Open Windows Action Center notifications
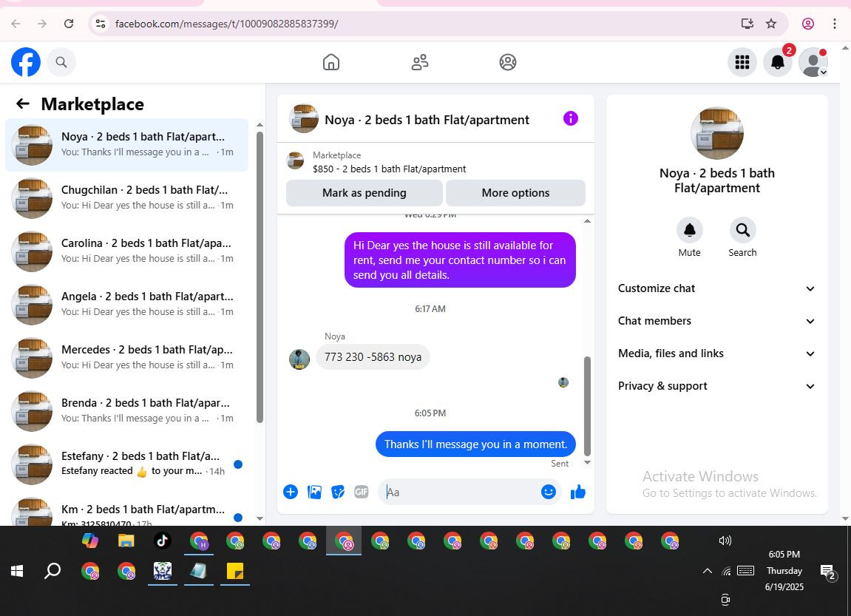The width and height of the screenshot is (851, 616). coord(828,572)
